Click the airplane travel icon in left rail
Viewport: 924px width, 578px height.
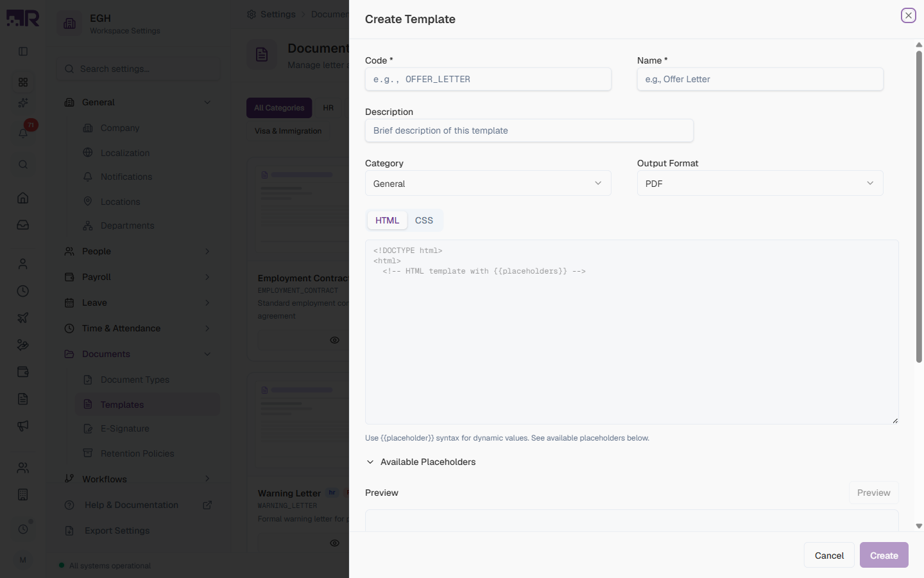click(x=23, y=318)
